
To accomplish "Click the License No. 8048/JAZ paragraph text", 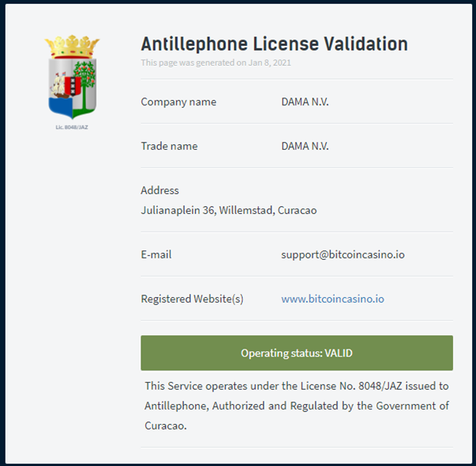I will click(297, 406).
